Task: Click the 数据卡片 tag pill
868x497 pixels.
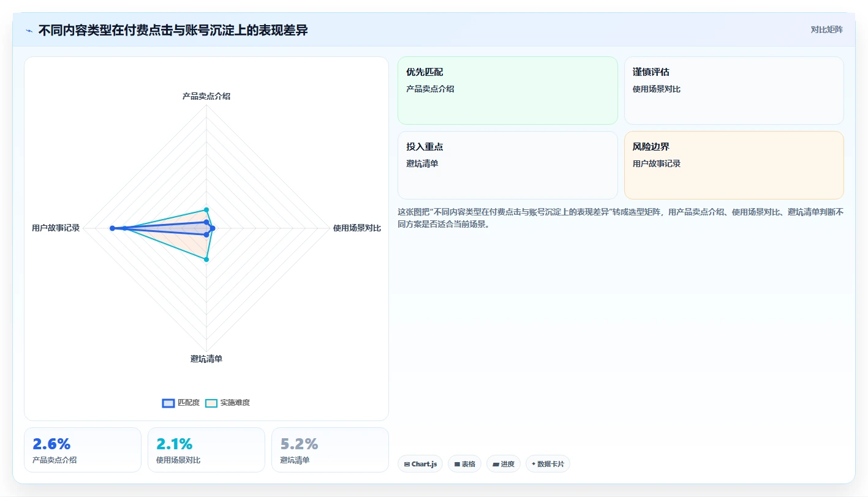Action: click(548, 464)
